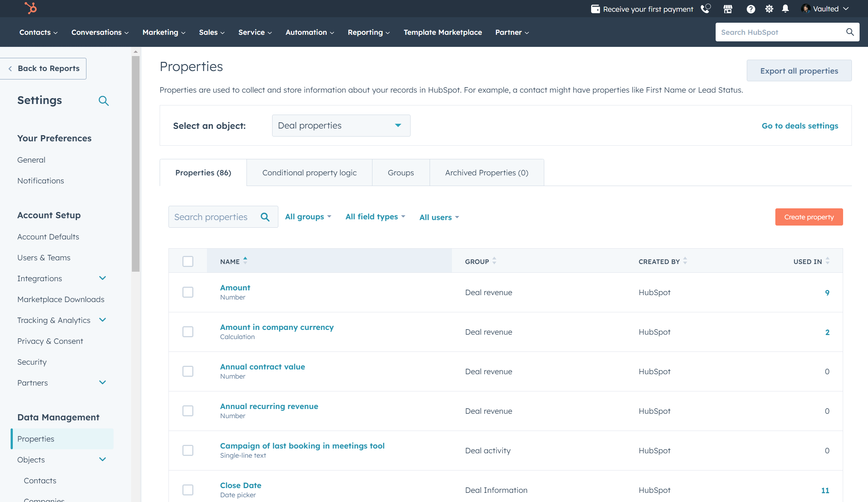868x502 pixels.
Task: Check the Amount property checkbox
Action: (x=188, y=292)
